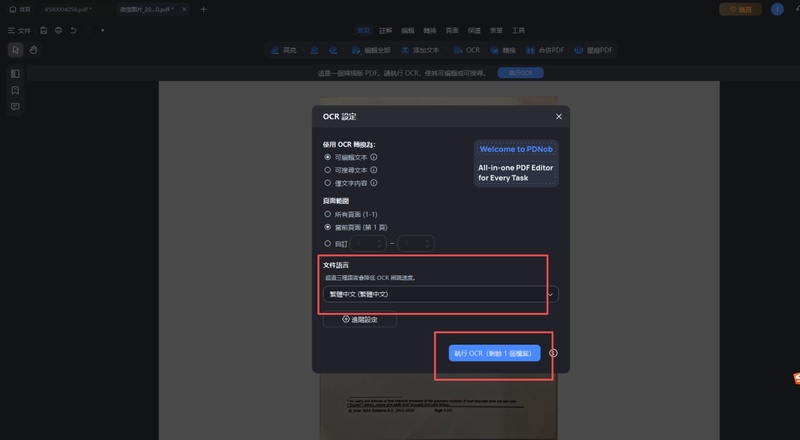Viewport: 800px width, 440px height.
Task: Click the 合併PDF merge tool
Action: (545, 50)
